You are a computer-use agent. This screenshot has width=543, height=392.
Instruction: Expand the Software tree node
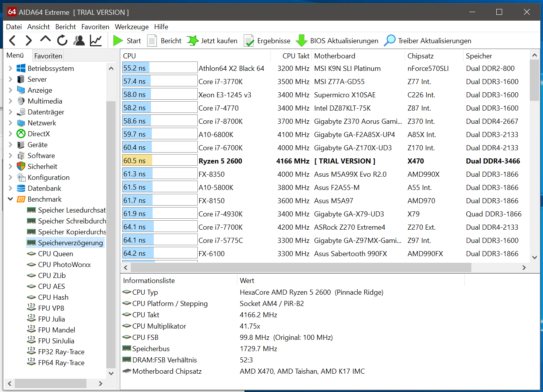coord(10,155)
